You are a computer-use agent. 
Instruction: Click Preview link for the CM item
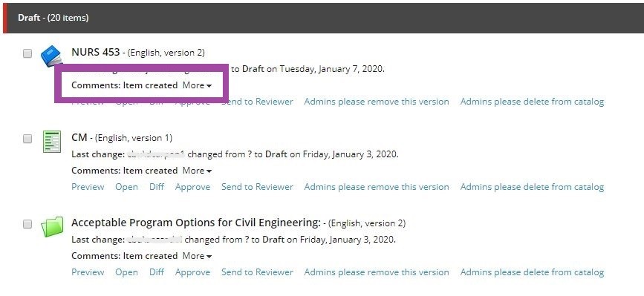click(88, 187)
